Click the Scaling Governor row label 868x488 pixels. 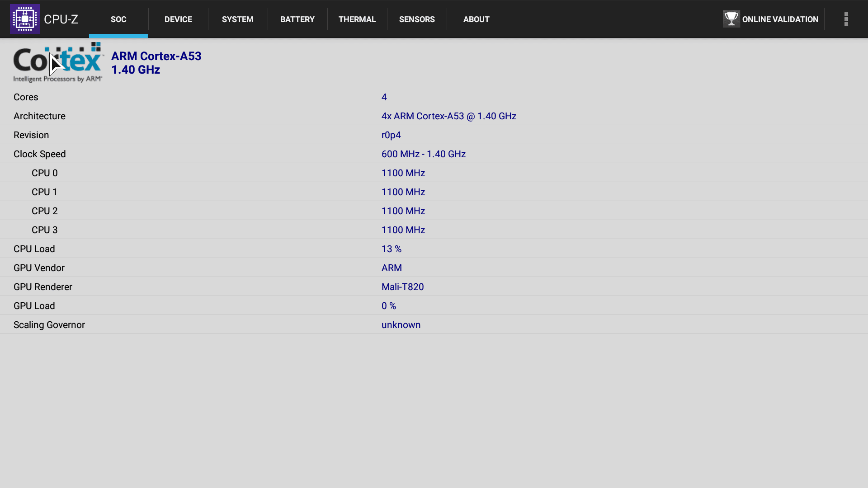pos(49,325)
